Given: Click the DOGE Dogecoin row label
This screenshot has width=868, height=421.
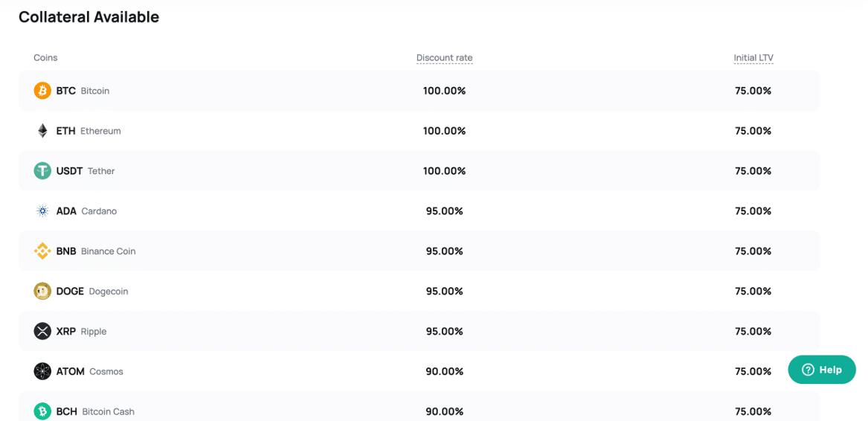Looking at the screenshot, I should [x=92, y=292].
